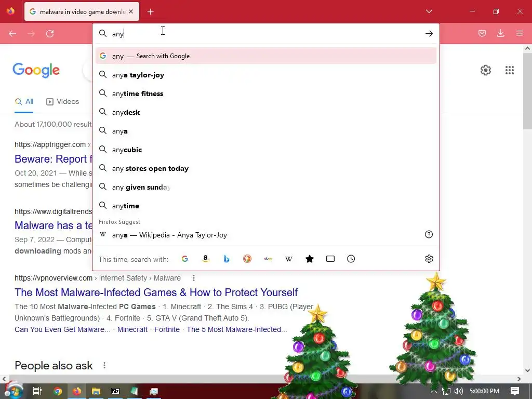Open vpnoverview result options menu

pos(194,278)
